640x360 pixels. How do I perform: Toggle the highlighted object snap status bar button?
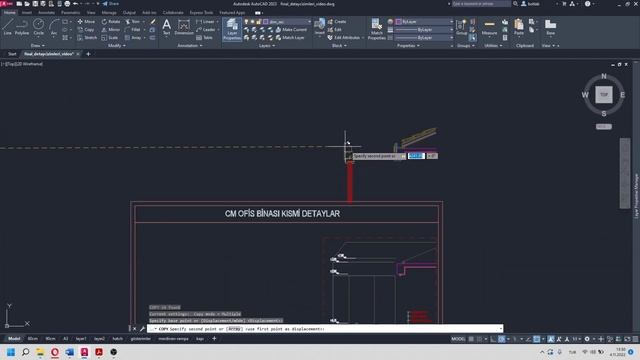coord(537,339)
